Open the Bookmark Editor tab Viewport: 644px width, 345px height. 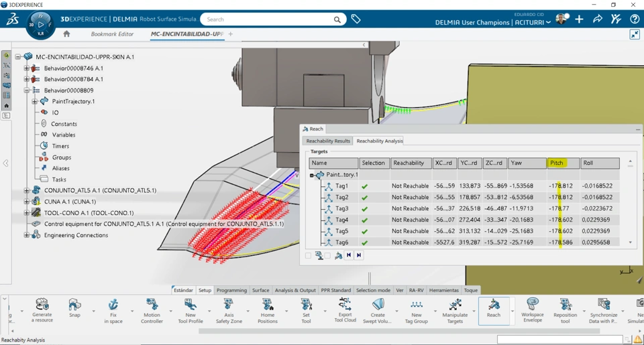(112, 34)
